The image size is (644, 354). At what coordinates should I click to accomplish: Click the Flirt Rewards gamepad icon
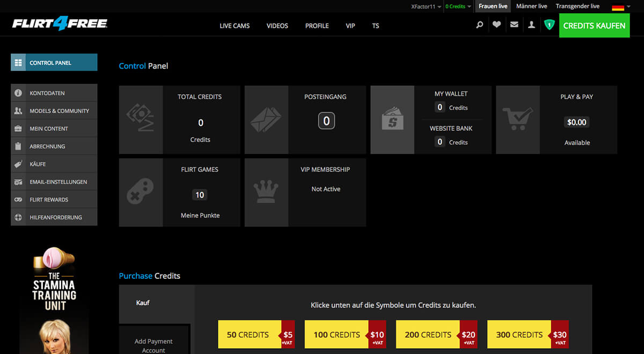[18, 200]
